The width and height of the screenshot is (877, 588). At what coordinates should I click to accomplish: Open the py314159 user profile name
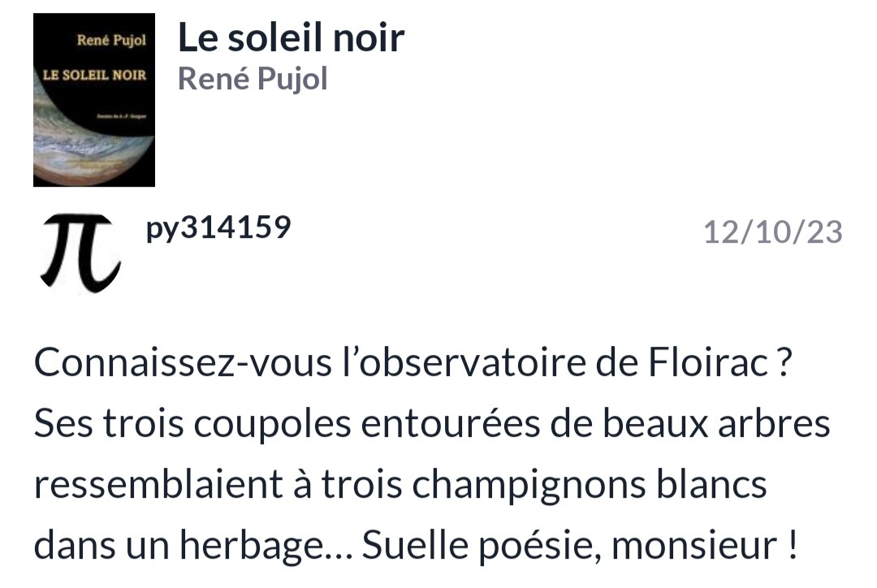tap(218, 228)
